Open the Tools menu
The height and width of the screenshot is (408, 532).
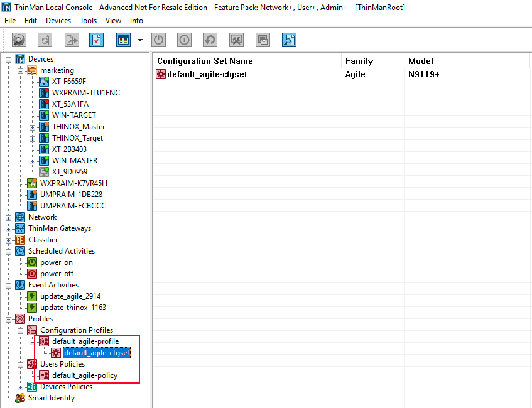coord(88,21)
